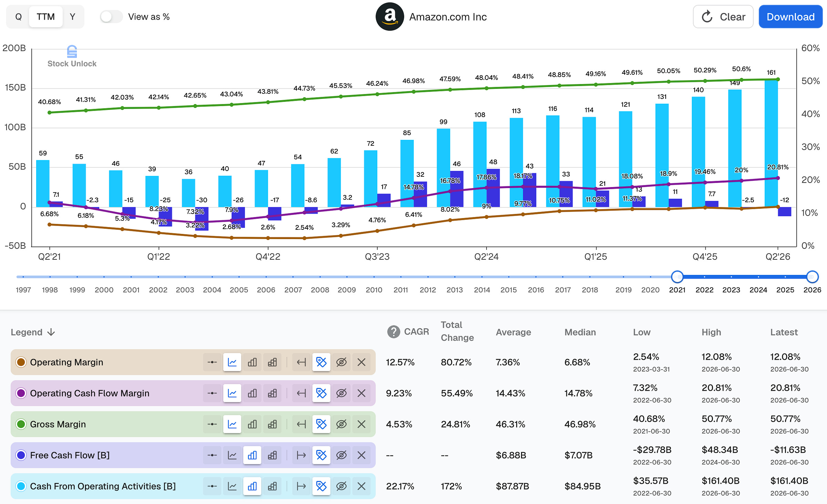Select the TTM tab

(x=45, y=17)
